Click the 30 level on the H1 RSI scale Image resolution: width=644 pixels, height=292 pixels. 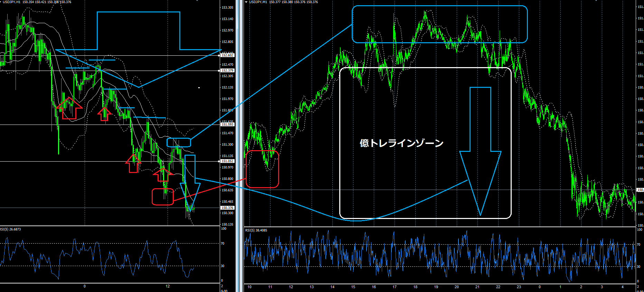click(223, 266)
